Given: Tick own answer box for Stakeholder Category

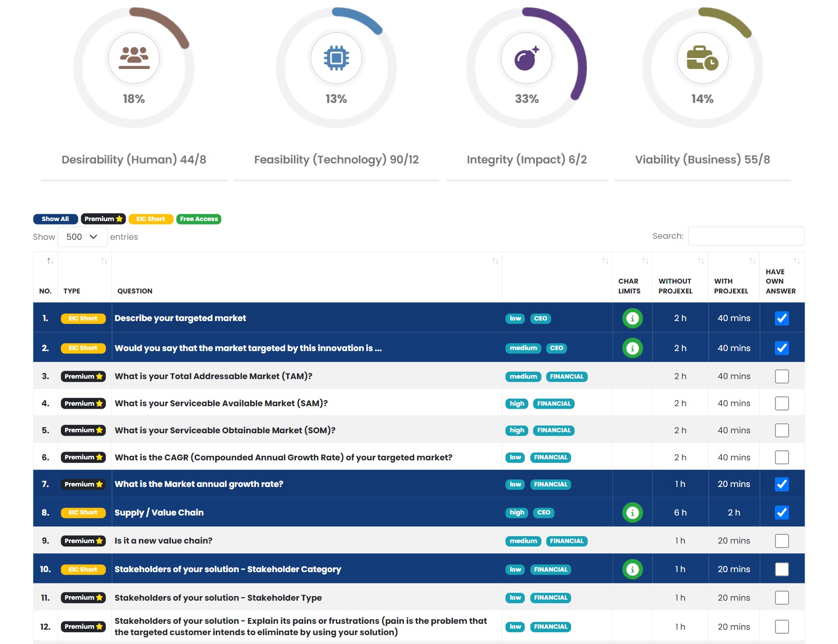Looking at the screenshot, I should [x=781, y=570].
